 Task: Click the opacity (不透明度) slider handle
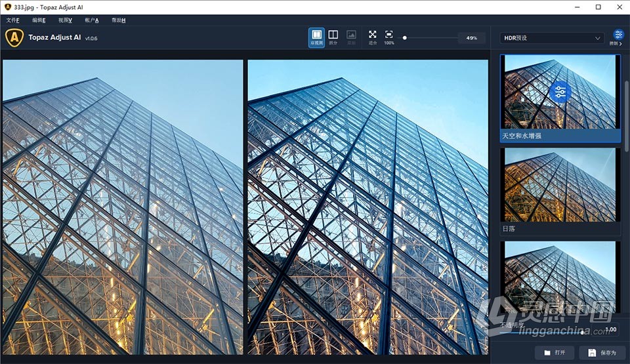coord(581,333)
